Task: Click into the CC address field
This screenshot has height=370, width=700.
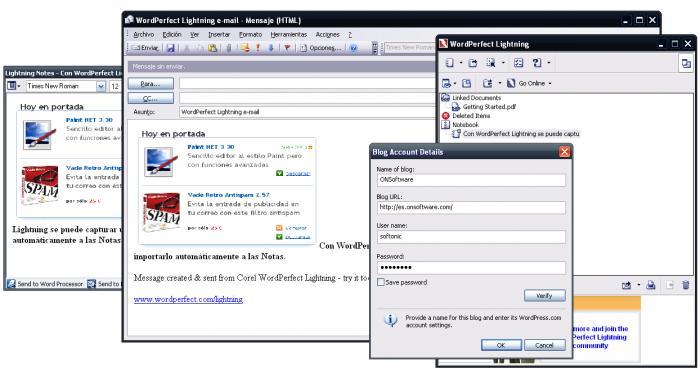Action: tap(308, 98)
